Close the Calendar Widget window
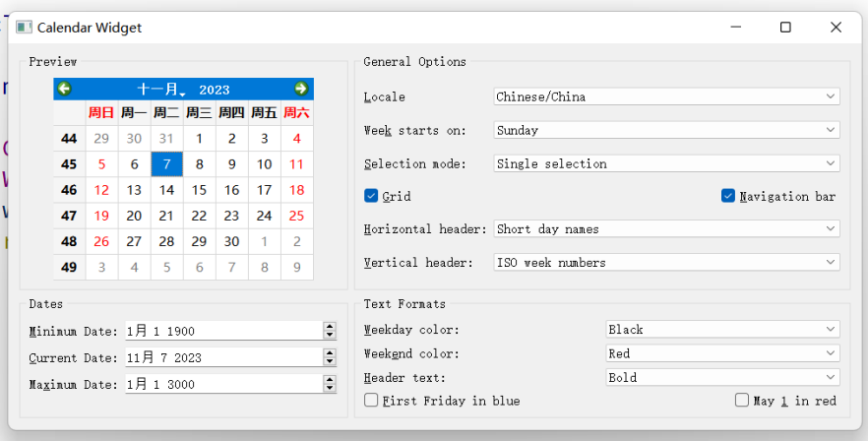 [x=836, y=28]
